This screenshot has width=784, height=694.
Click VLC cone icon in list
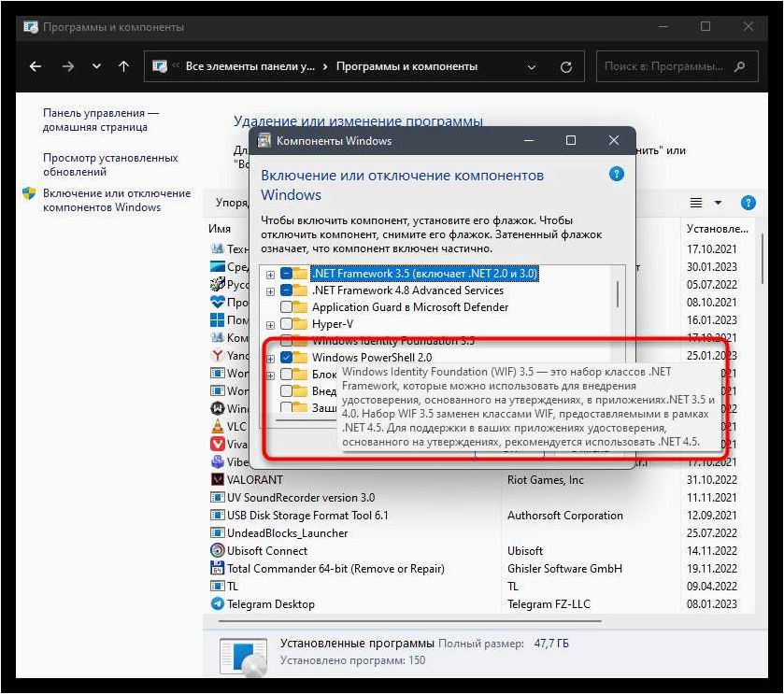coord(217,427)
